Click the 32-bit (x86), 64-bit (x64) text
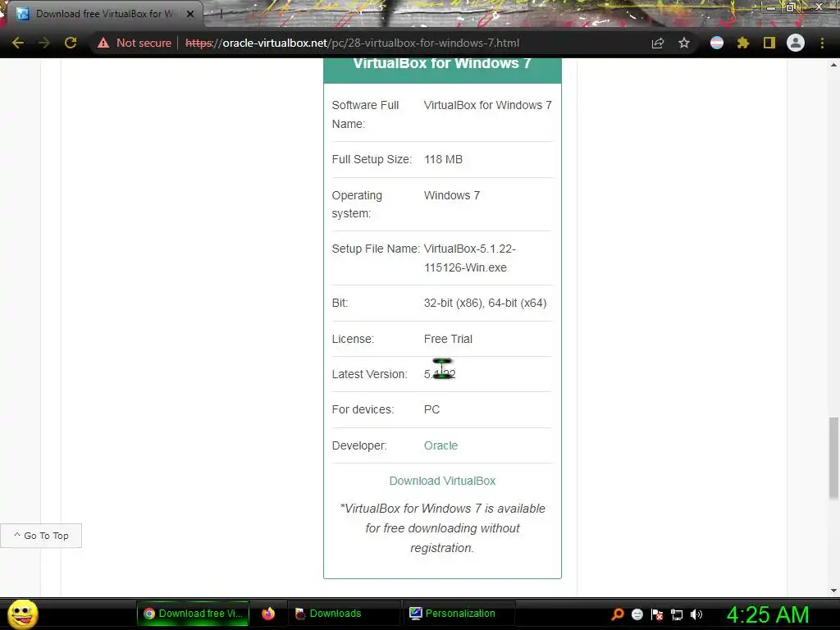The width and height of the screenshot is (840, 630). click(x=485, y=303)
